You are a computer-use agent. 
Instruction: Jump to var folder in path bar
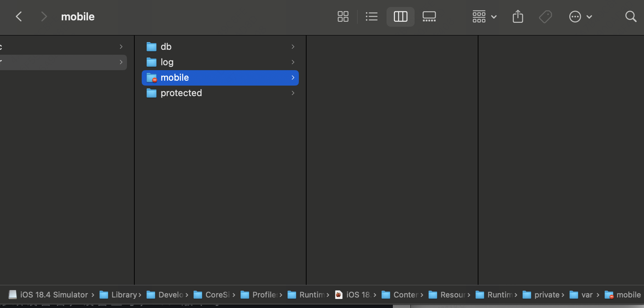point(581,295)
